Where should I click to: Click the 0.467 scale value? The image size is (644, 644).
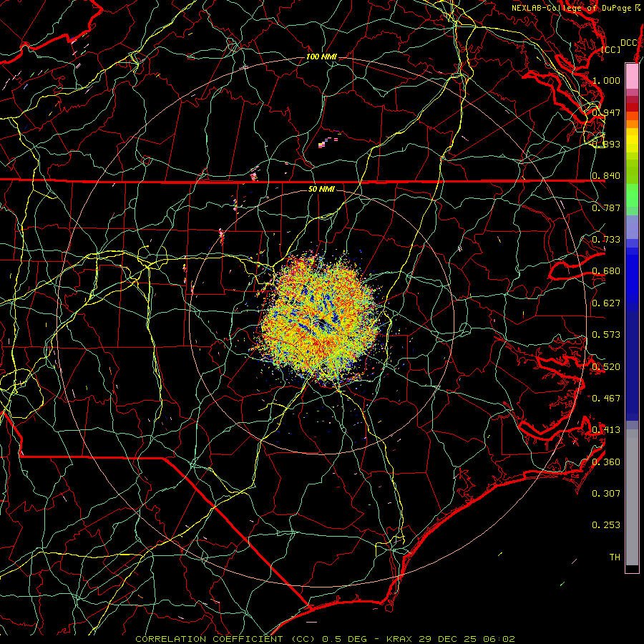pyautogui.click(x=606, y=398)
